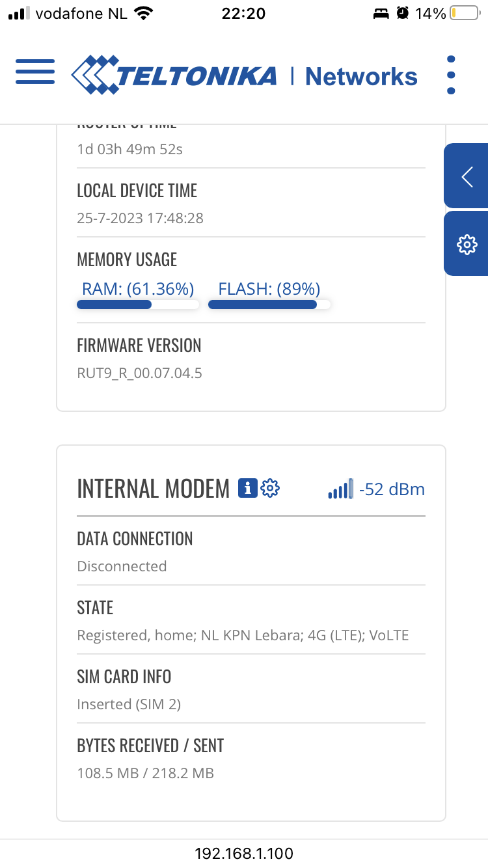Click the Internal Modem info icon
Viewport: 488px width, 868px height.
[247, 487]
